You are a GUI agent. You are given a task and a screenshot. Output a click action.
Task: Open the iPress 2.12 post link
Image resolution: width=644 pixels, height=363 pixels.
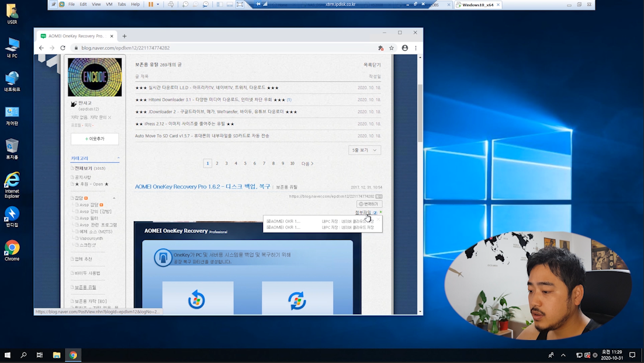click(x=185, y=124)
